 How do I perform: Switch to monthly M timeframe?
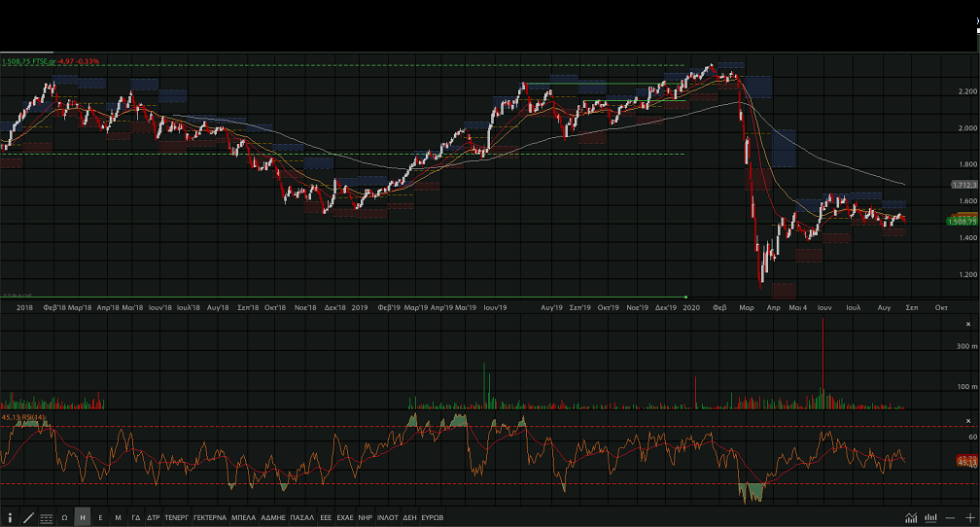point(118,518)
